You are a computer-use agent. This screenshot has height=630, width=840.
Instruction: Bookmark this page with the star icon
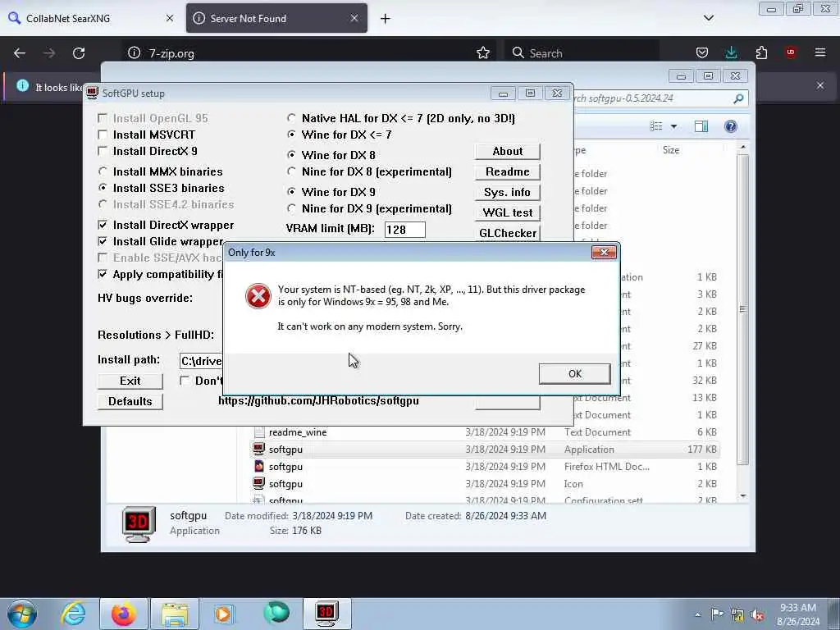click(x=482, y=52)
